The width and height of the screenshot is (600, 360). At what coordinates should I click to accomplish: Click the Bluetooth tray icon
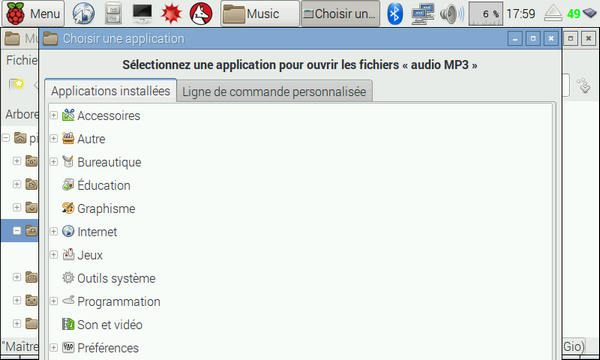point(395,13)
